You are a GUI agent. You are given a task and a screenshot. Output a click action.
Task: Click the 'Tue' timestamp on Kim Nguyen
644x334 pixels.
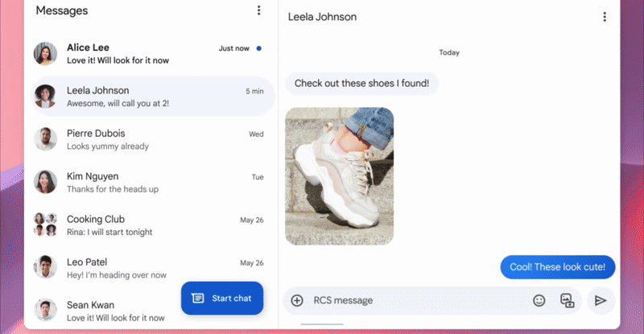pyautogui.click(x=258, y=177)
